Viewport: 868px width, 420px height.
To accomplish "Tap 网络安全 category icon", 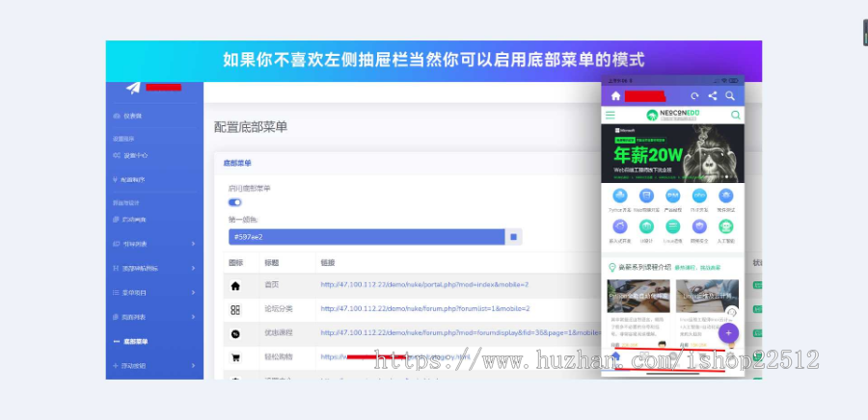I will (699, 226).
